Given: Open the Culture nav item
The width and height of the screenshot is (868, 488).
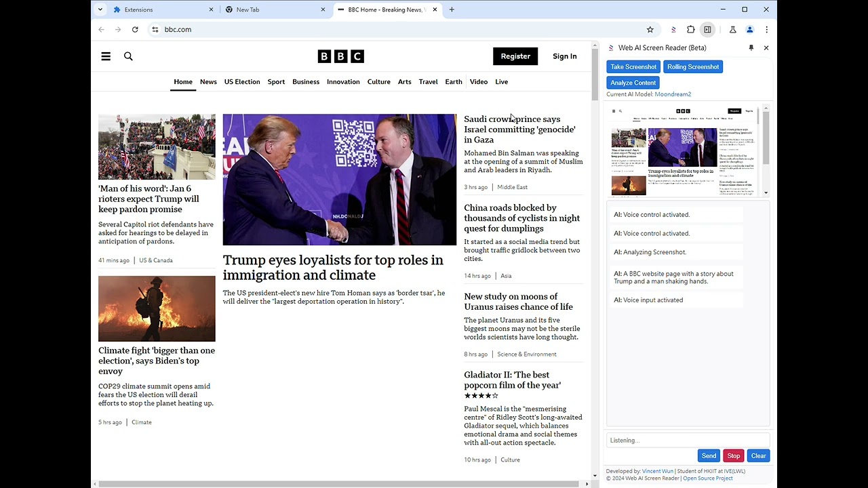Looking at the screenshot, I should 379,81.
